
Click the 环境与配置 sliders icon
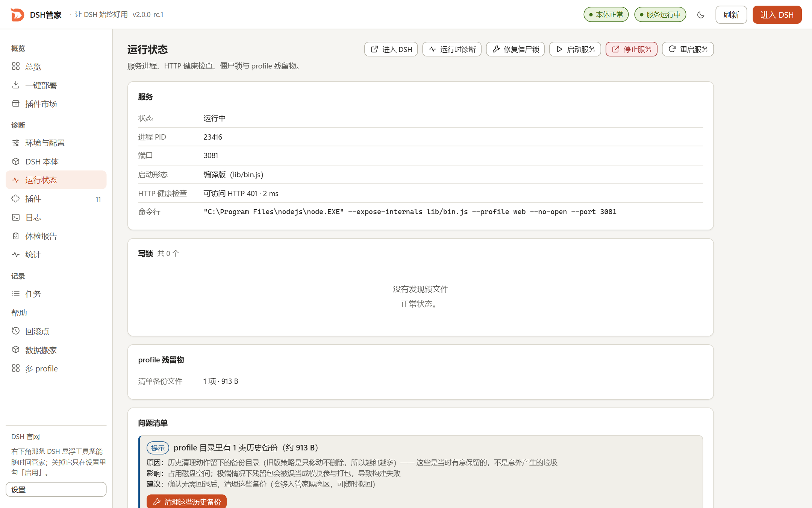pos(16,143)
